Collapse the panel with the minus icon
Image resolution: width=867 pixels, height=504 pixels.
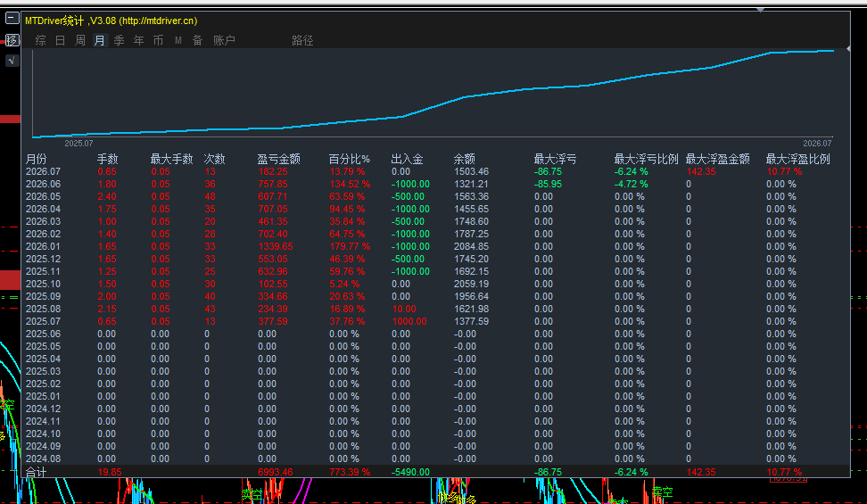coord(12,18)
